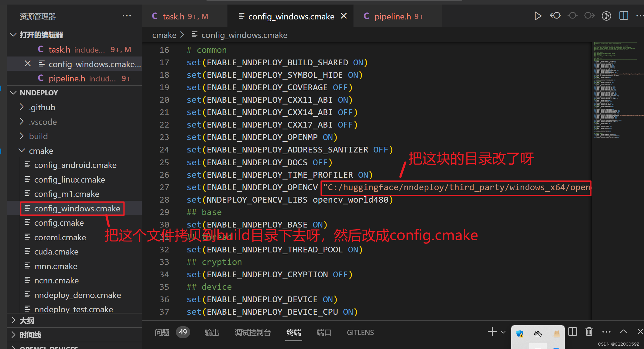Click the '# common' comment on line 16
This screenshot has height=349, width=644.
pyautogui.click(x=207, y=50)
